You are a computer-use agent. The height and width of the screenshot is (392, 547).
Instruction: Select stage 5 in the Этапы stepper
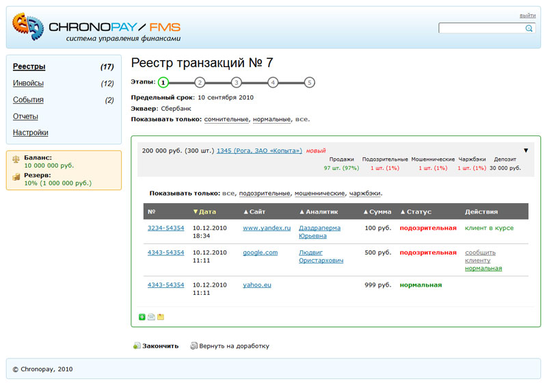coord(309,83)
